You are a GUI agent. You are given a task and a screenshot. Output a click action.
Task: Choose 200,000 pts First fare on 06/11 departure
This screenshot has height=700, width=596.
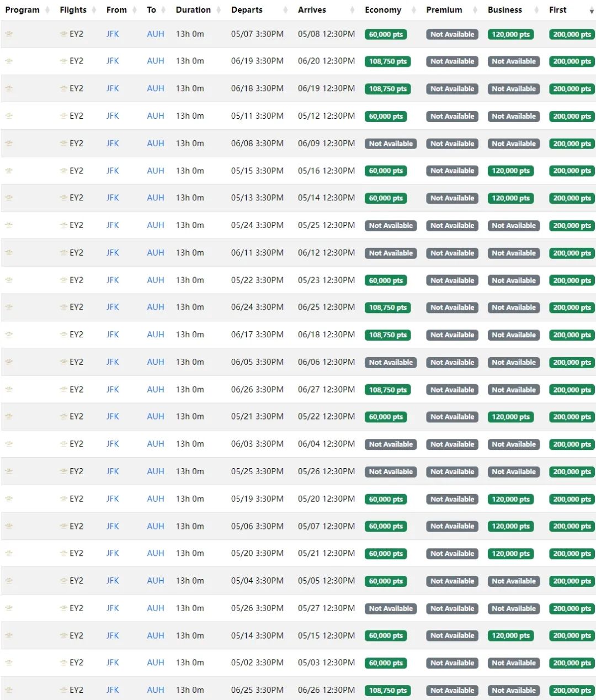pyautogui.click(x=572, y=253)
